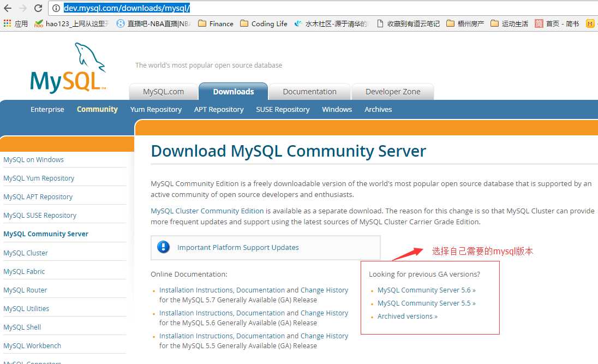The height and width of the screenshot is (364, 598).
Task: Open MySQL Shell sidebar link
Action: (22, 327)
